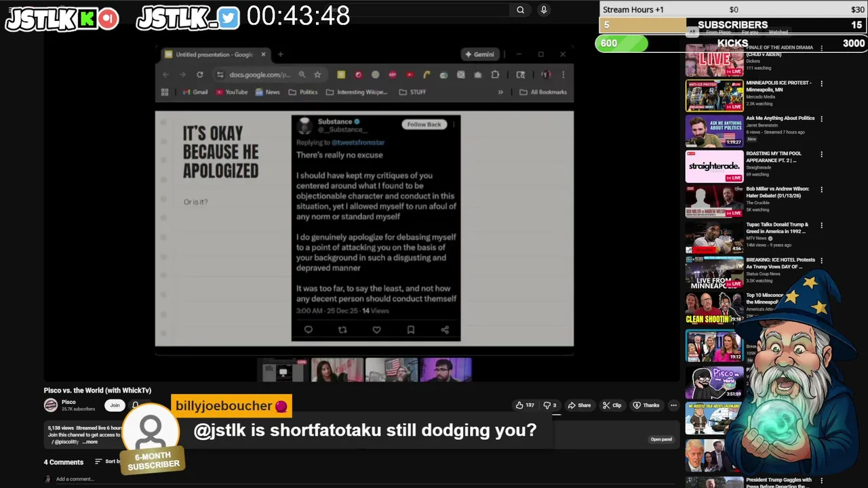Click the @tweetsfromstar mention in the tweet
The height and width of the screenshot is (488, 868).
tap(357, 142)
